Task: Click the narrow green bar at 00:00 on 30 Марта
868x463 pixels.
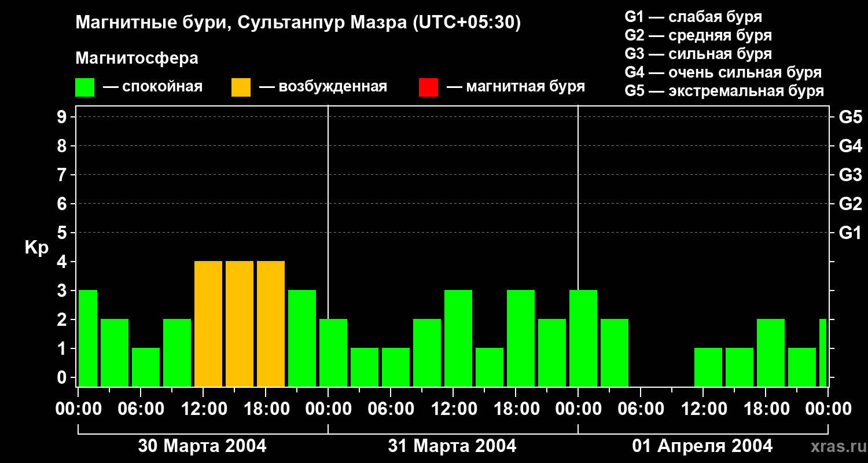Action: pos(88,339)
